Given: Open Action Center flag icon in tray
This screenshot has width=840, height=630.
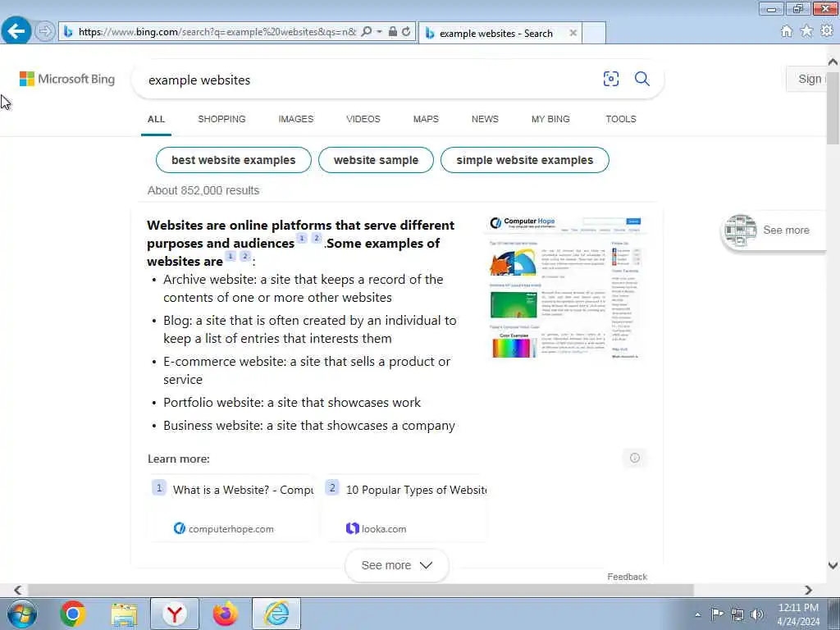Looking at the screenshot, I should tap(717, 614).
